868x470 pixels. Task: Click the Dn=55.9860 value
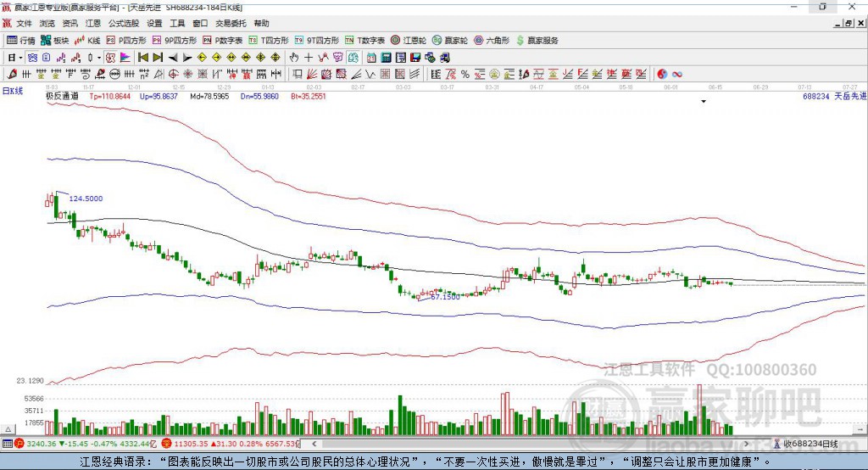pos(259,96)
